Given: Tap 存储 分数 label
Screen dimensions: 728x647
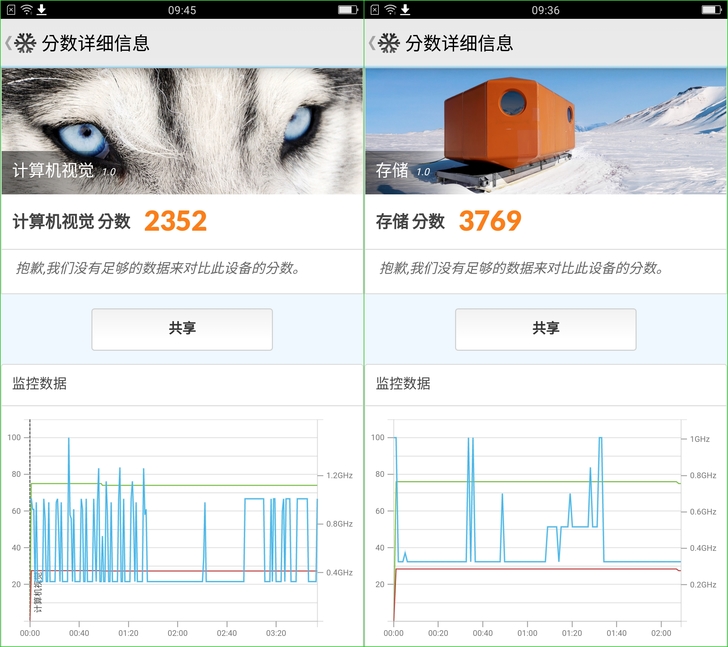Looking at the screenshot, I should [410, 221].
